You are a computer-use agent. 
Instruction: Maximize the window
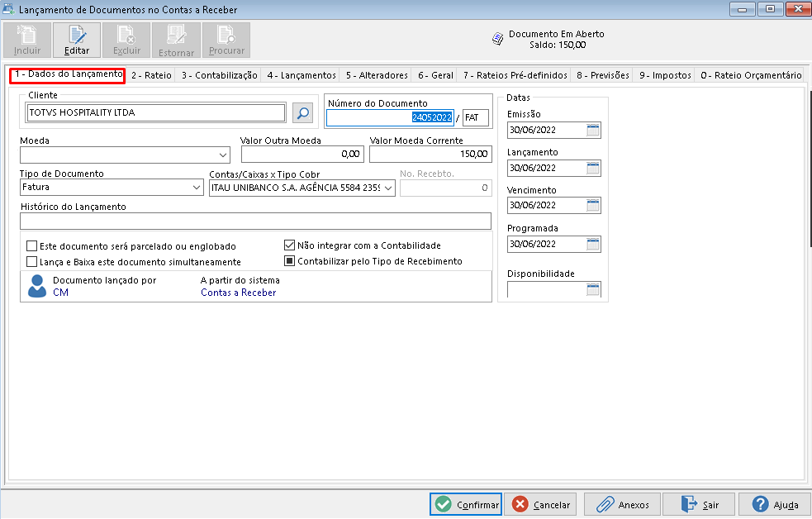coord(770,9)
